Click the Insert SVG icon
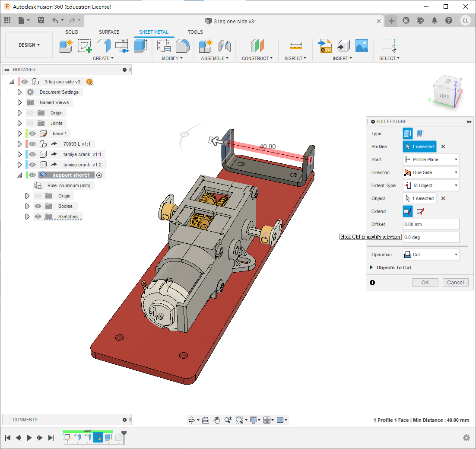Screen dimensions: 476x449 point(324,45)
